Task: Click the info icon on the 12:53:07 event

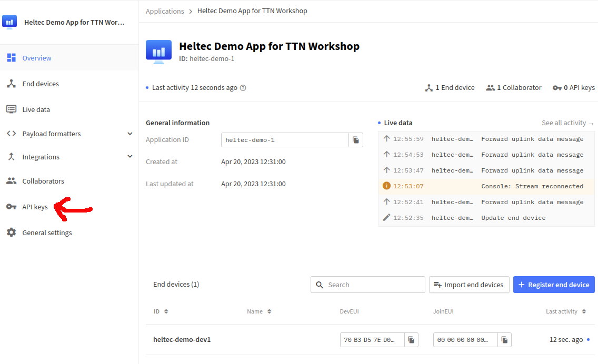Action: pos(386,186)
